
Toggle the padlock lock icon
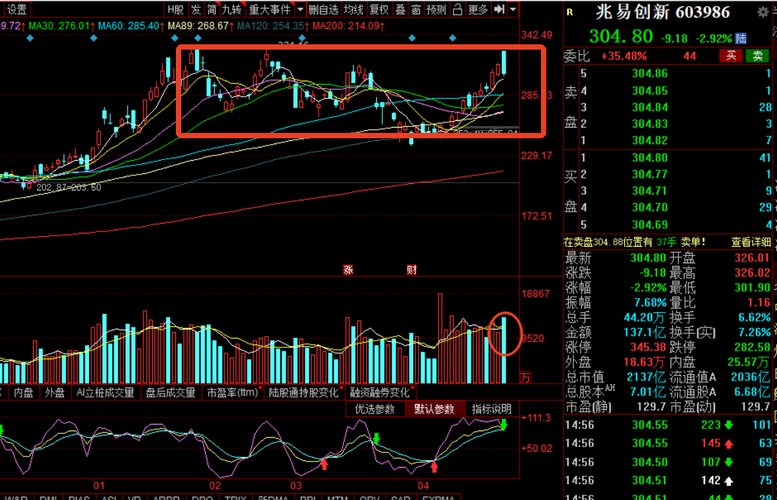point(457,9)
